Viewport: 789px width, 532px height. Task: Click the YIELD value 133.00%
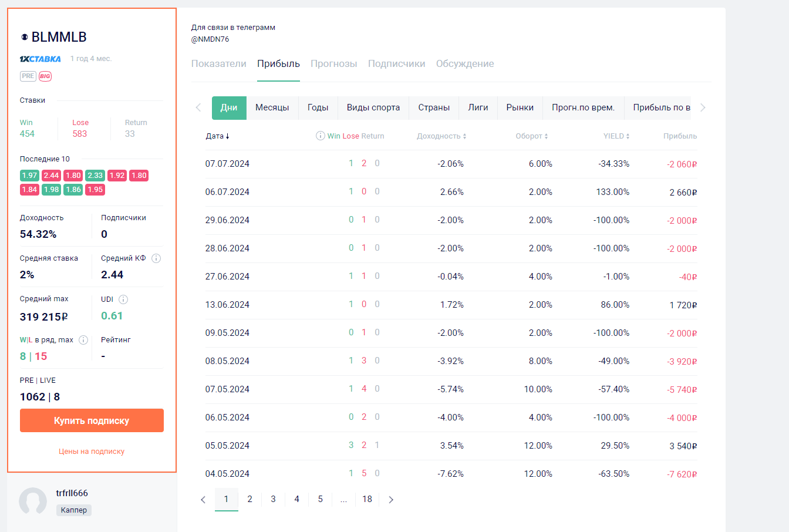coord(613,192)
